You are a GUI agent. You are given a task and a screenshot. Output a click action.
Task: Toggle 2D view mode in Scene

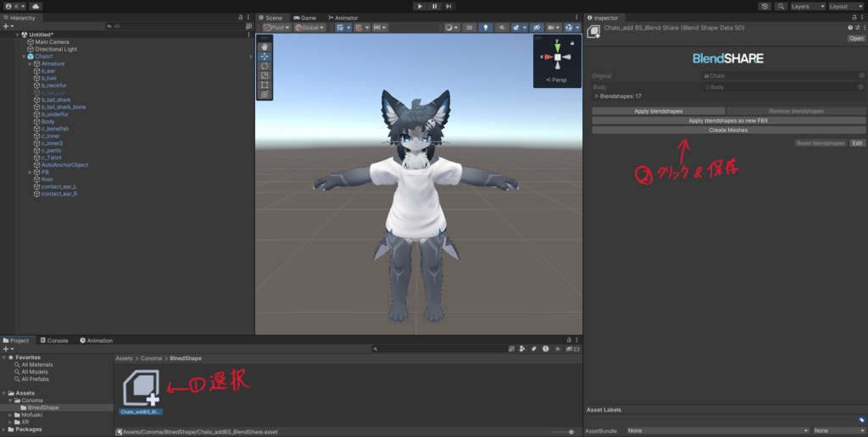point(469,27)
